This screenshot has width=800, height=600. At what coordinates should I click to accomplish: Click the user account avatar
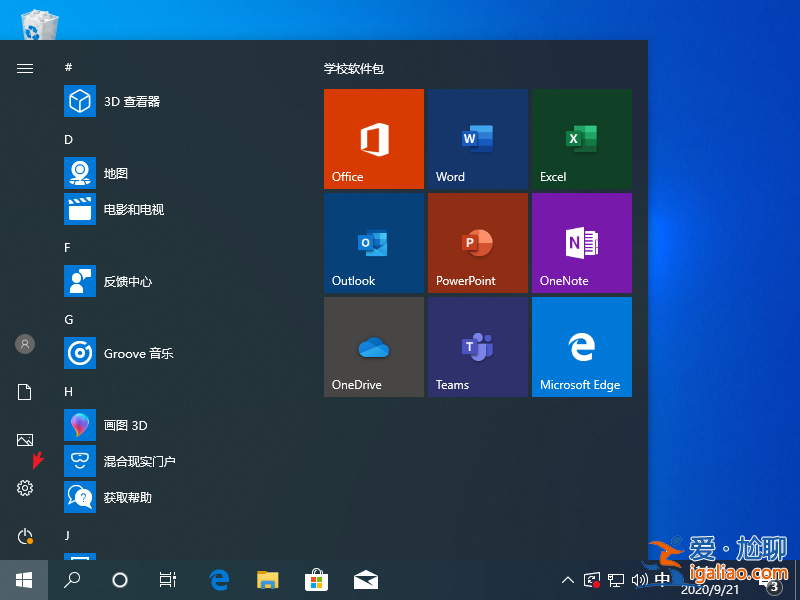point(24,344)
